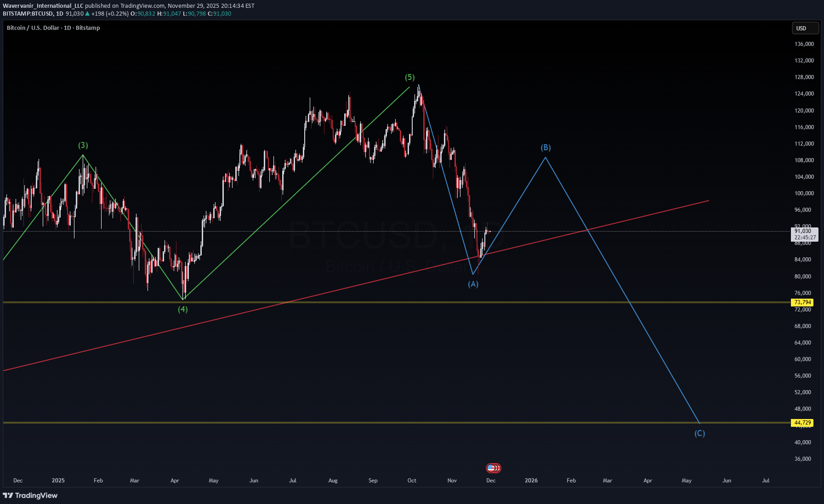Click the 2025 label on time axis
This screenshot has width=824, height=504.
58,481
